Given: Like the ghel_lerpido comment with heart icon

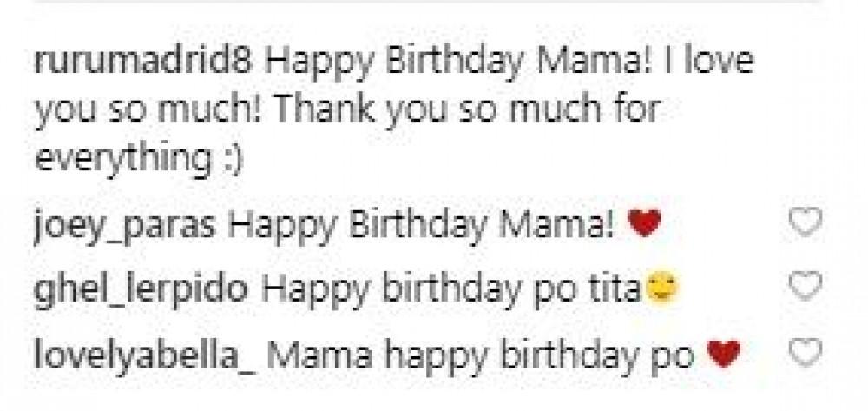Looking at the screenshot, I should click(807, 290).
